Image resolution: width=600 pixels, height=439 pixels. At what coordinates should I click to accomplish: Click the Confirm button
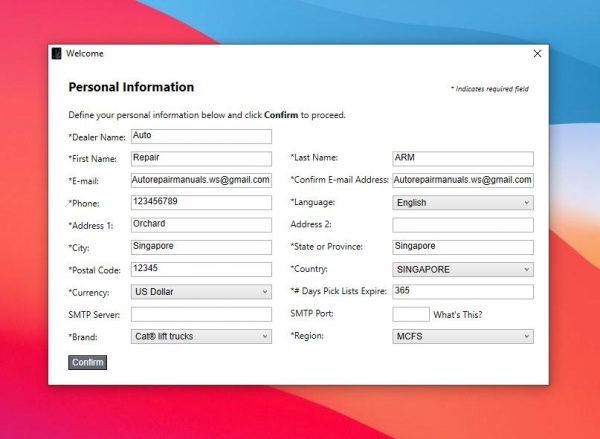88,362
